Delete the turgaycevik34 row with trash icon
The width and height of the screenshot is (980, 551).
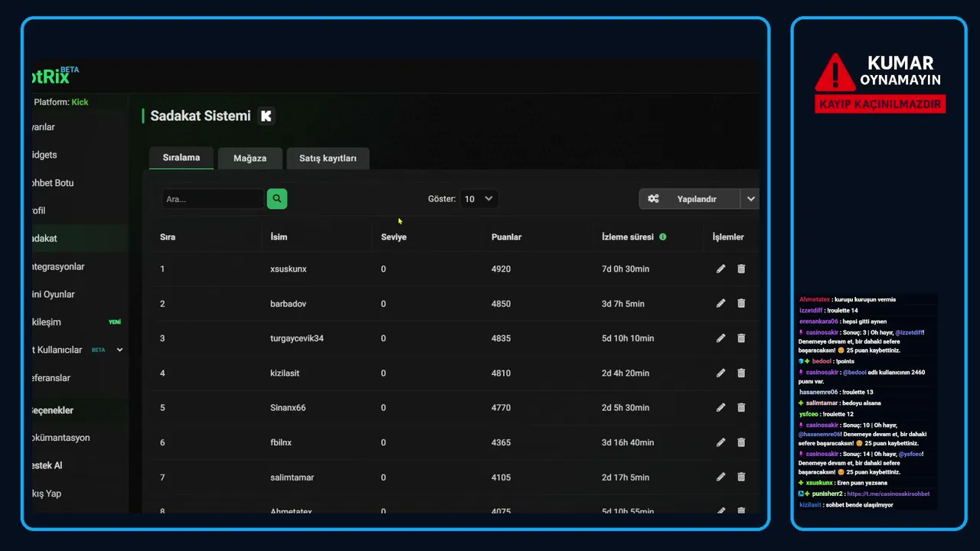pyautogui.click(x=741, y=338)
